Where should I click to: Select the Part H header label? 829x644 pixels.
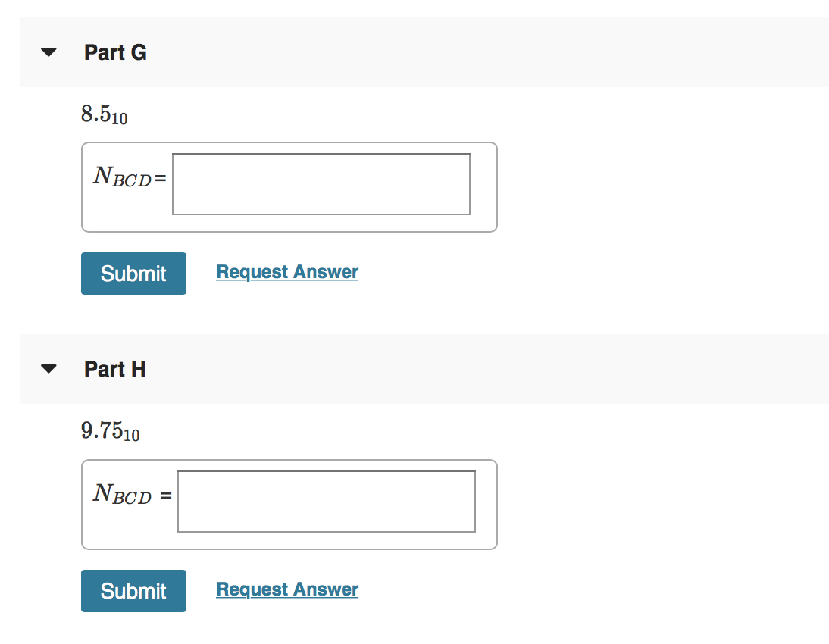(x=115, y=369)
